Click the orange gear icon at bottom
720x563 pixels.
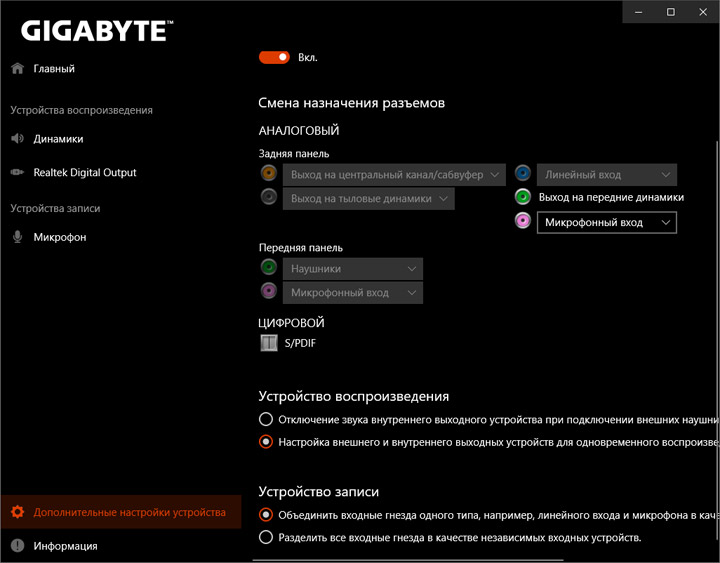(17, 512)
